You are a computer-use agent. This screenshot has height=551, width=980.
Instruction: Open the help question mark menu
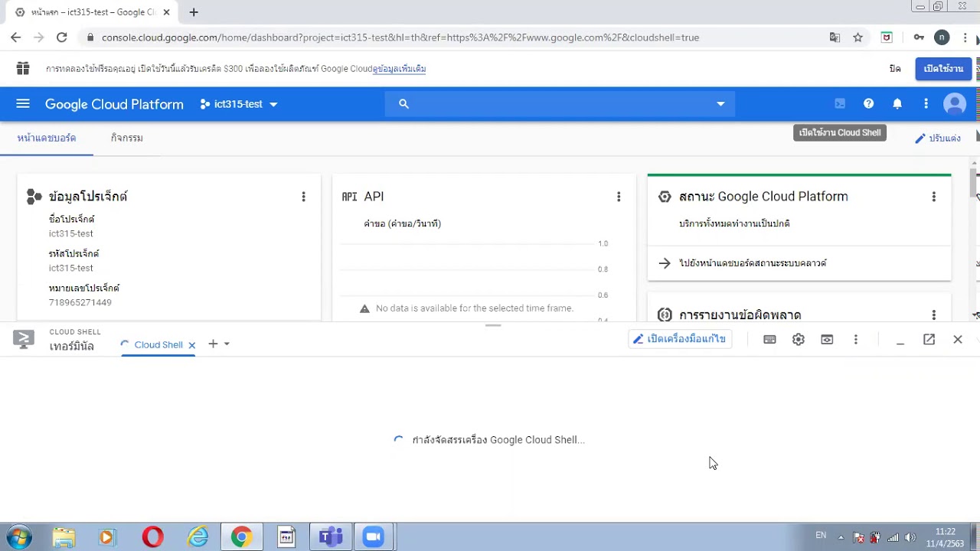(868, 104)
